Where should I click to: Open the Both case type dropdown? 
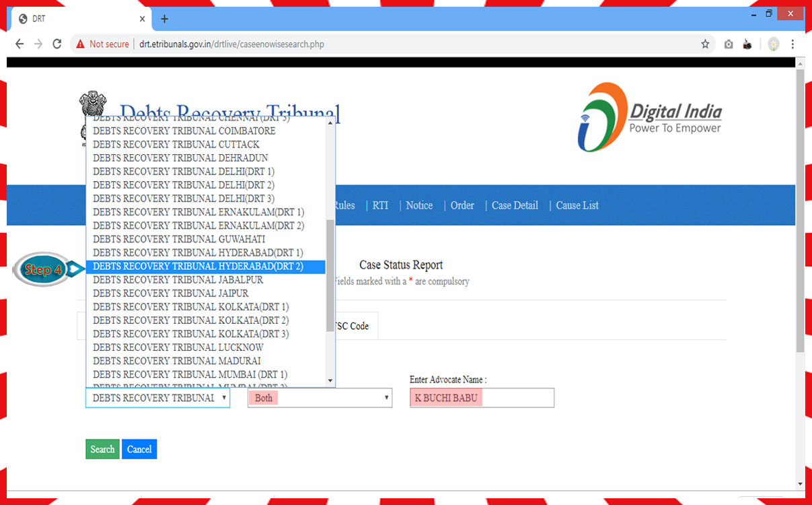[320, 398]
